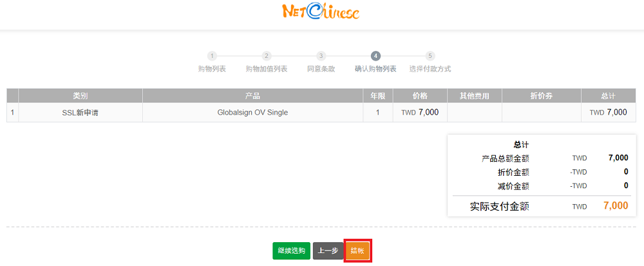Viewport: 644px width, 266px height.
Task: Select step 1 circle for 购物列表
Action: 211,56
